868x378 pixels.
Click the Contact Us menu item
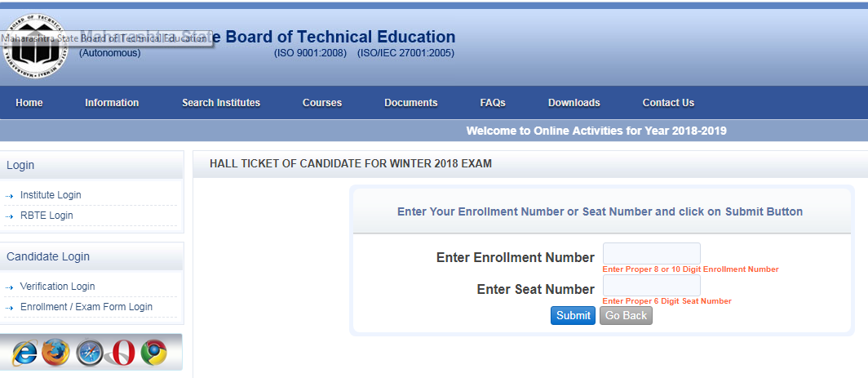coord(668,103)
